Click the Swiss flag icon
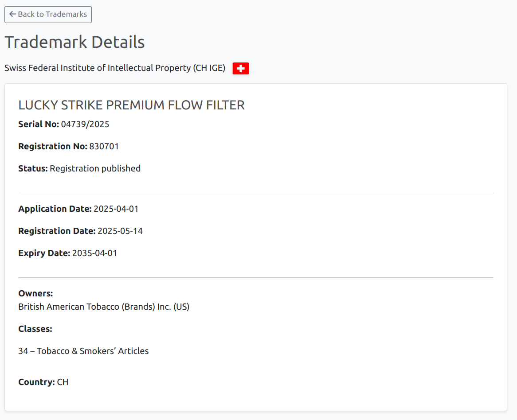 241,68
